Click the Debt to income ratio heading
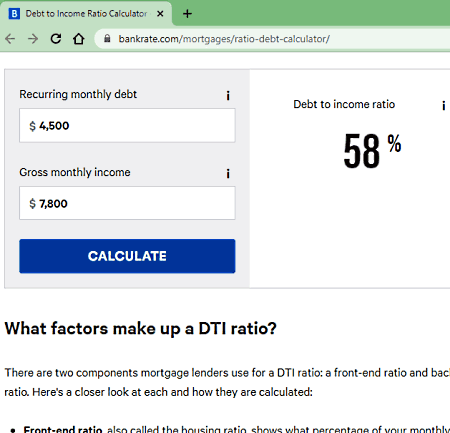The image size is (450, 433). [344, 104]
